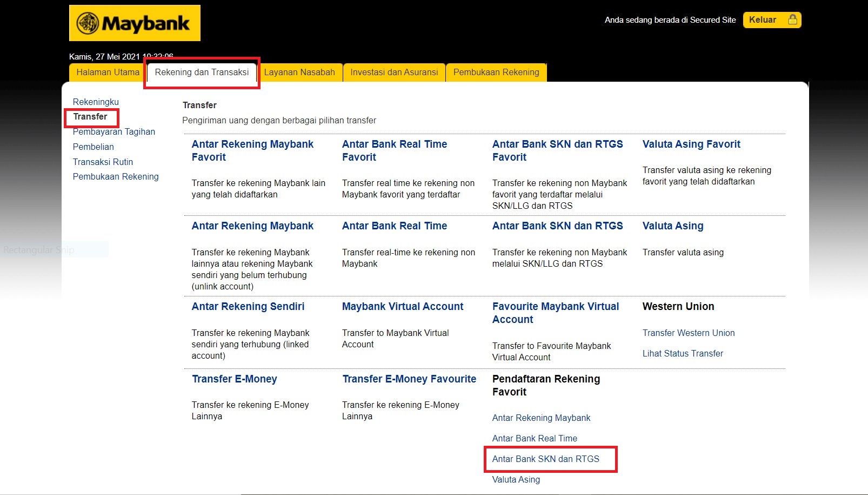Open Antar Rekening Sendiri transfer
868x495 pixels.
click(x=248, y=307)
